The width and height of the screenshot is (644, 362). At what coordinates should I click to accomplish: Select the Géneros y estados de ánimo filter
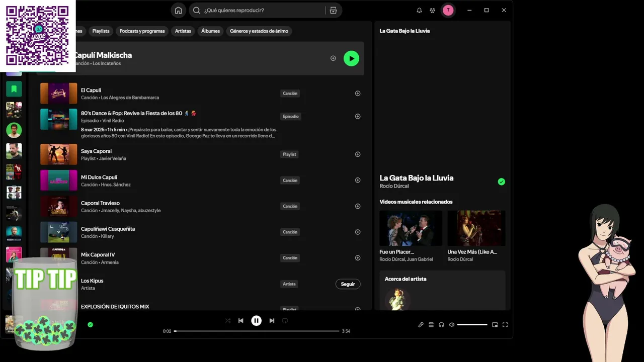tap(259, 31)
